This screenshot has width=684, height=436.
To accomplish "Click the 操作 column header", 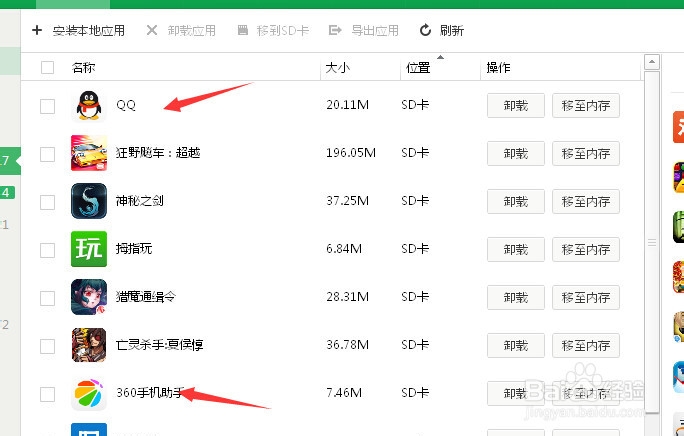I will click(498, 68).
